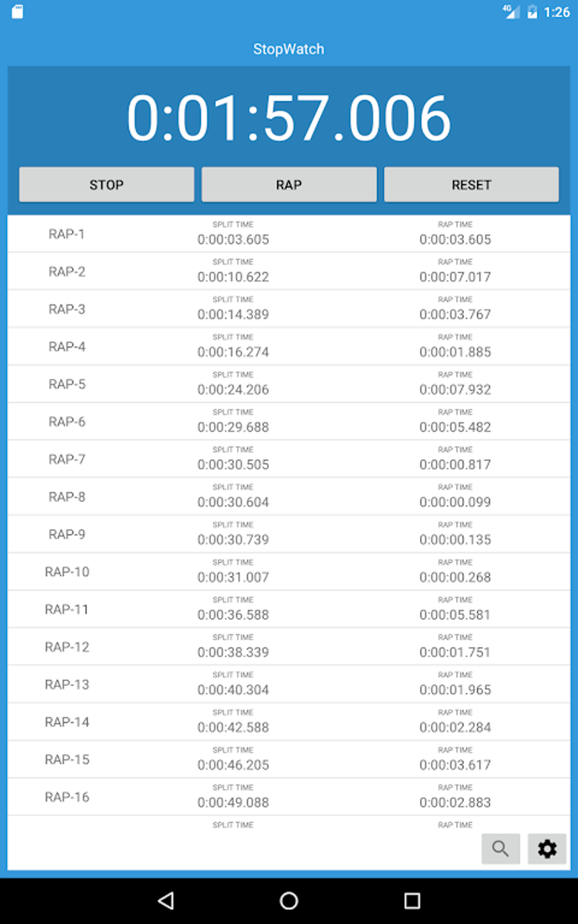Open recent apps square icon
Image resolution: width=578 pixels, height=924 pixels.
pyautogui.click(x=412, y=901)
